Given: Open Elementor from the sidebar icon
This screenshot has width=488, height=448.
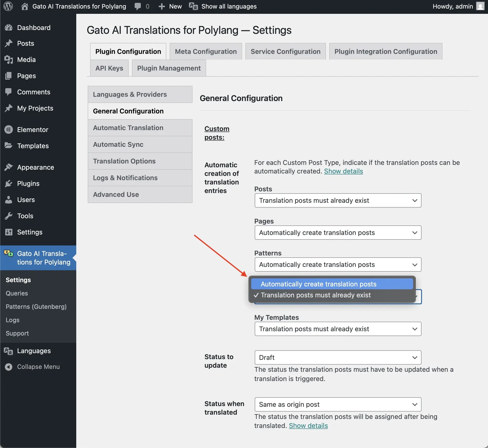Looking at the screenshot, I should [9, 129].
